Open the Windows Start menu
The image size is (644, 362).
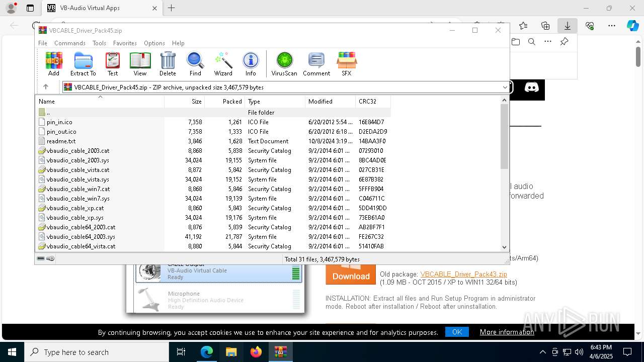tap(12, 352)
